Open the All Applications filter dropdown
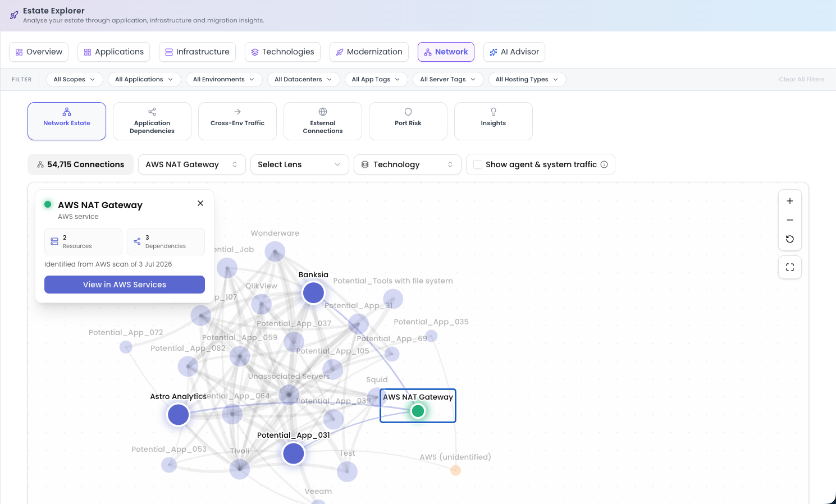836x504 pixels. pos(144,79)
